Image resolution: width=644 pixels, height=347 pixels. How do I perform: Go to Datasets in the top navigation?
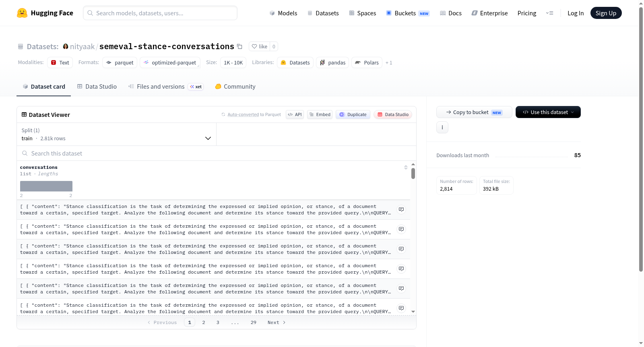click(x=323, y=13)
